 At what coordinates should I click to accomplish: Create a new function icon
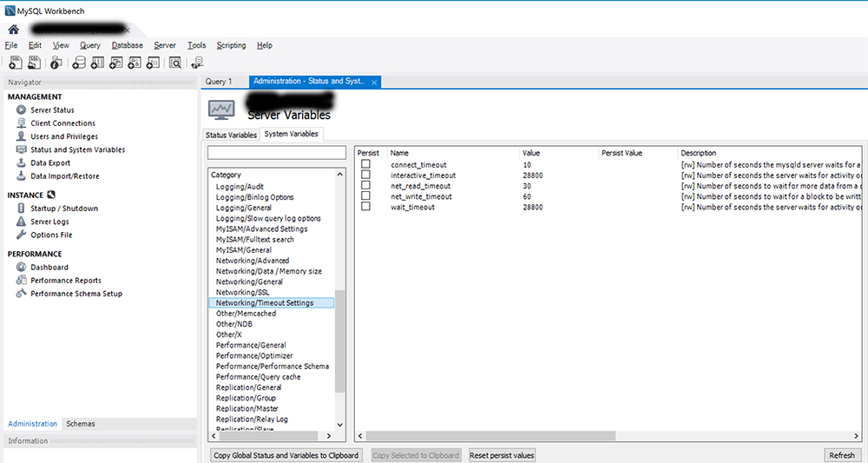click(153, 63)
